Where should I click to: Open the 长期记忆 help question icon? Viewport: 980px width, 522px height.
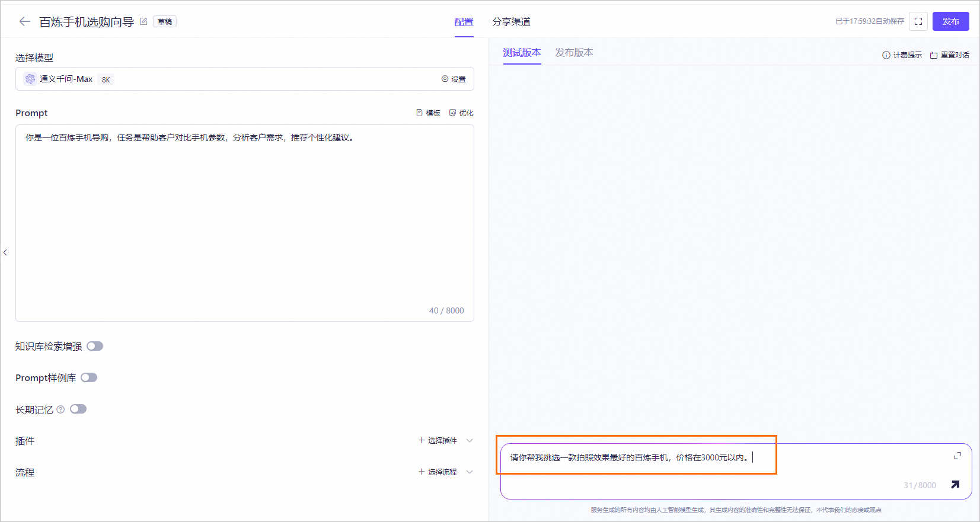pyautogui.click(x=60, y=409)
